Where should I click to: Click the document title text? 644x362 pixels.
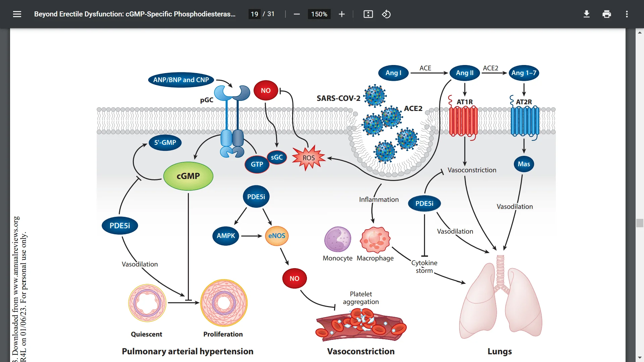click(x=135, y=14)
